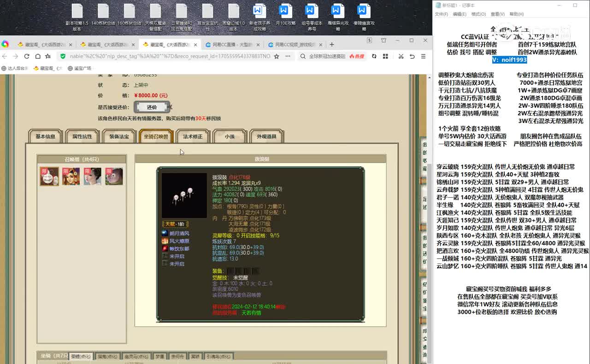Image resolution: width=590 pixels, height=364 pixels.
Task: Open the 160炼狱总结 desktop file
Action: 129,15
